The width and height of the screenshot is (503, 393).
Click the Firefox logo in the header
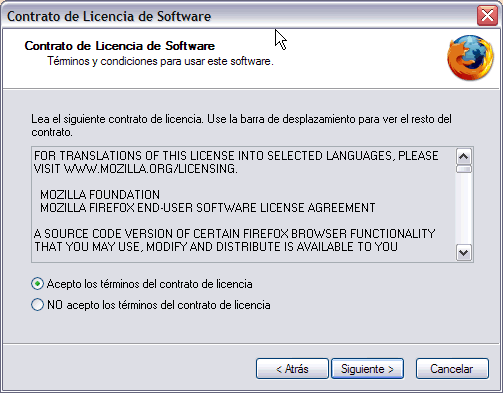(x=470, y=58)
